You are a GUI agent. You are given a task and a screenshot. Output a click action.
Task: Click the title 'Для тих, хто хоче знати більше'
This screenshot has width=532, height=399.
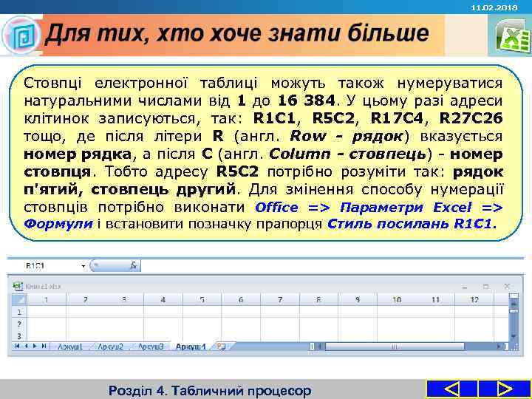(x=237, y=34)
